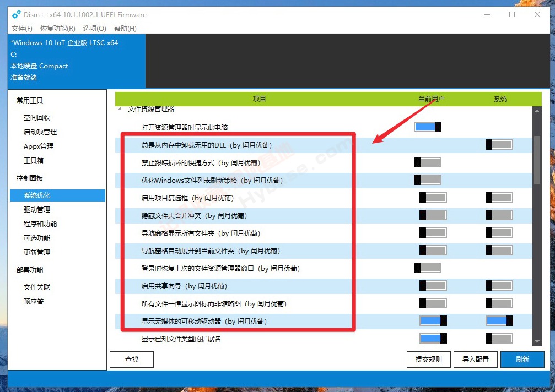This screenshot has width=555, height=392.
Task: Click the 控制面板 section header
Action: pyautogui.click(x=30, y=178)
